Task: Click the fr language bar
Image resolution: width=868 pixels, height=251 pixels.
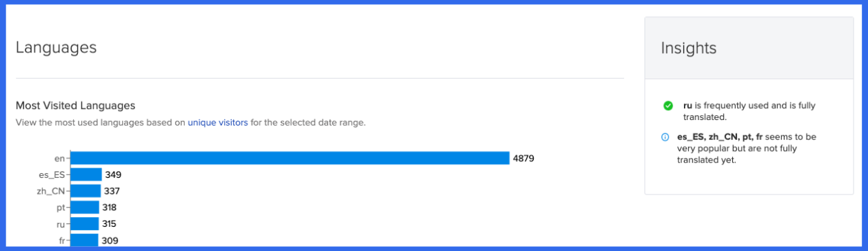Action: (x=85, y=240)
